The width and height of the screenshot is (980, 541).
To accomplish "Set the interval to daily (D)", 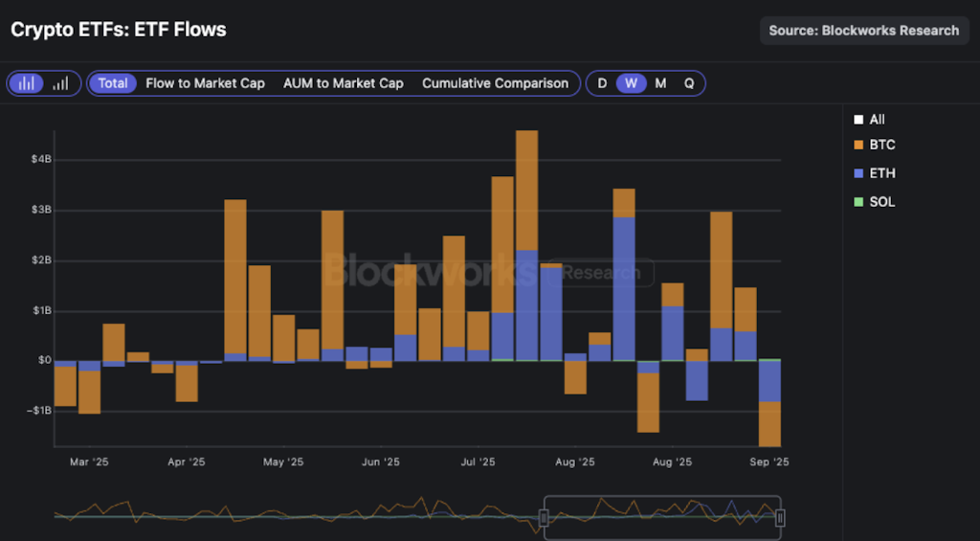I will coord(602,83).
